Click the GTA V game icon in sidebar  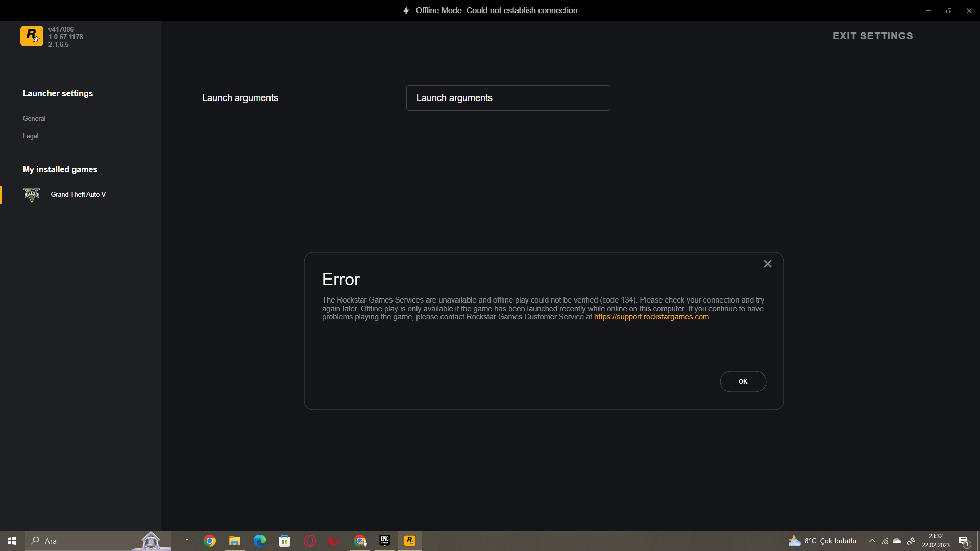pos(32,194)
